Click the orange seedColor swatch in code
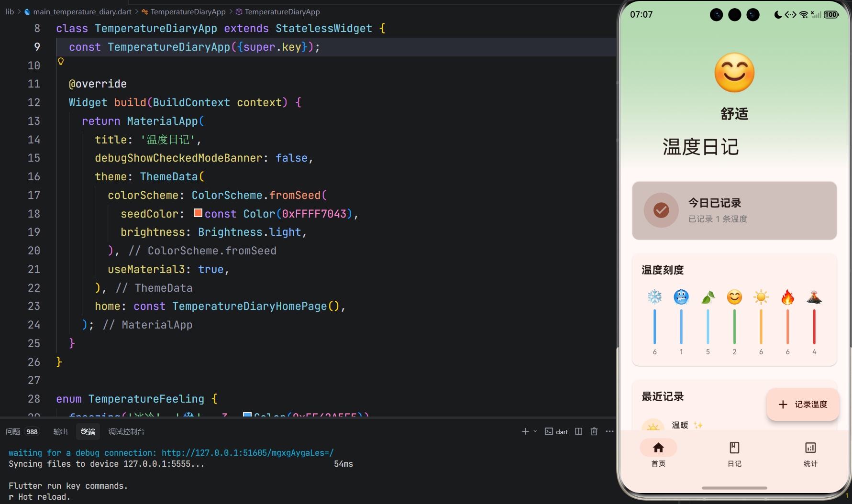The image size is (852, 504). tap(198, 213)
